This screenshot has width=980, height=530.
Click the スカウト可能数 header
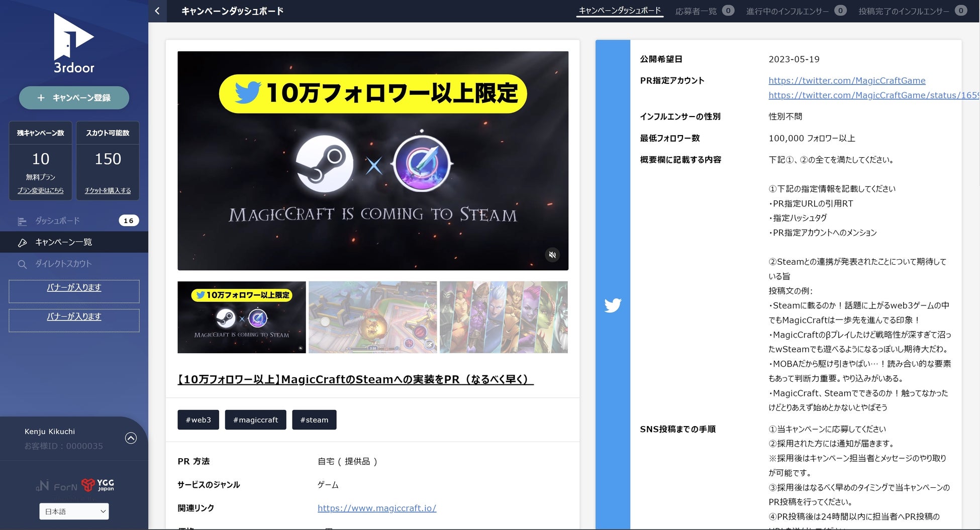click(108, 133)
